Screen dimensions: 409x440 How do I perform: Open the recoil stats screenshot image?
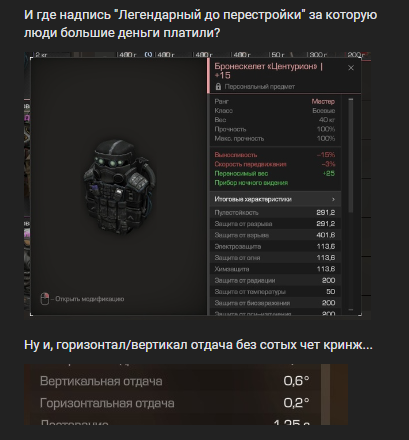click(x=186, y=395)
